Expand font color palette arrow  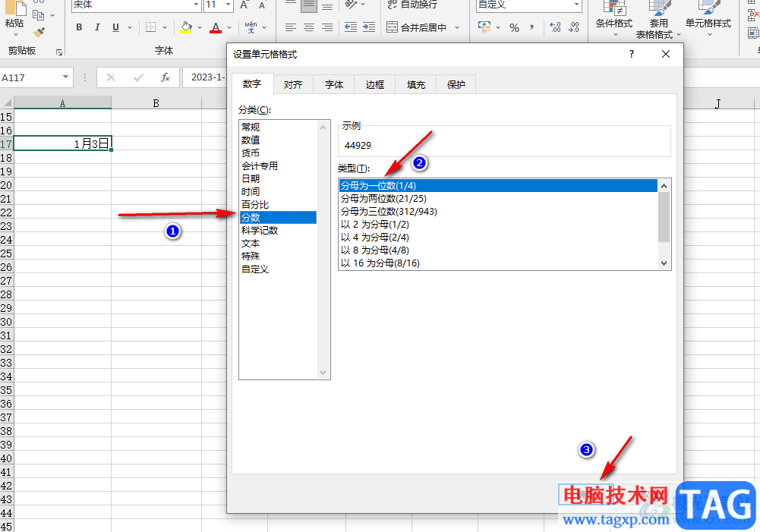(x=229, y=27)
